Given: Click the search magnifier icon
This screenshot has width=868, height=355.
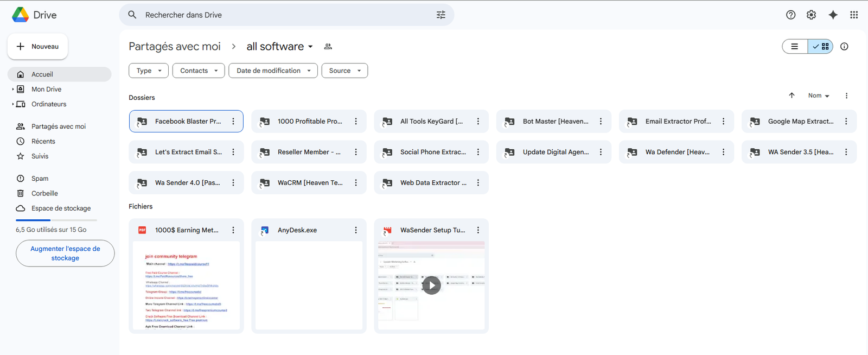Looking at the screenshot, I should point(132,15).
